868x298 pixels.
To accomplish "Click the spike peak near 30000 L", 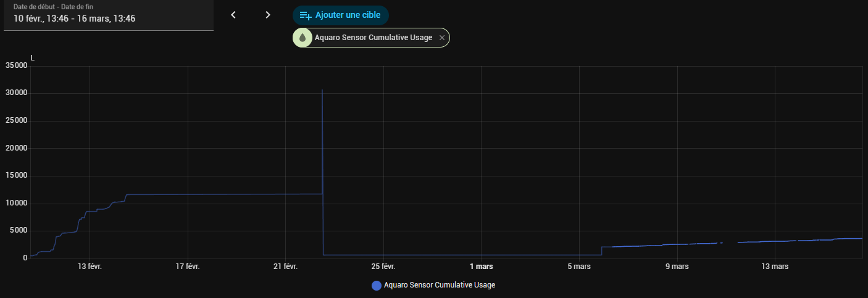I will (x=322, y=91).
